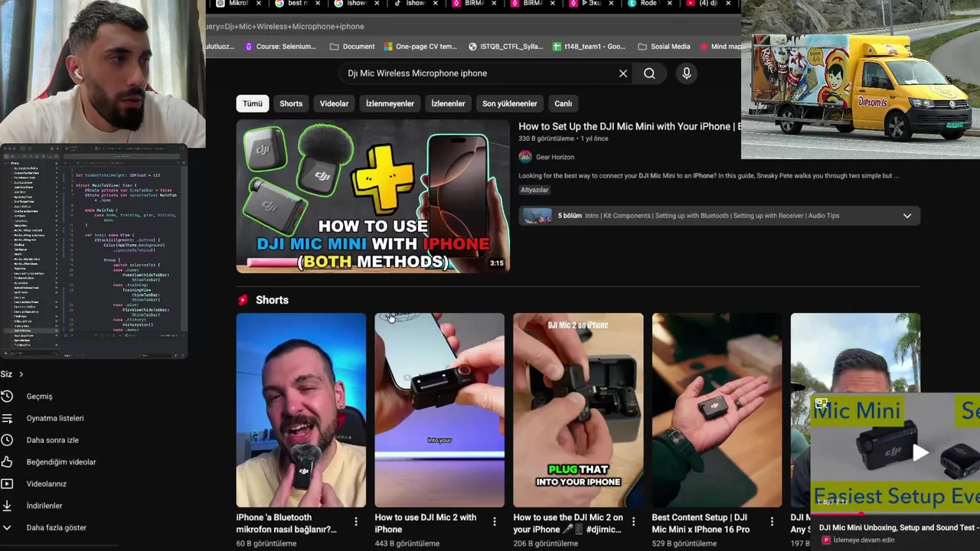Open menu for How to use DJI Mic 2 with iPhone short

(495, 522)
